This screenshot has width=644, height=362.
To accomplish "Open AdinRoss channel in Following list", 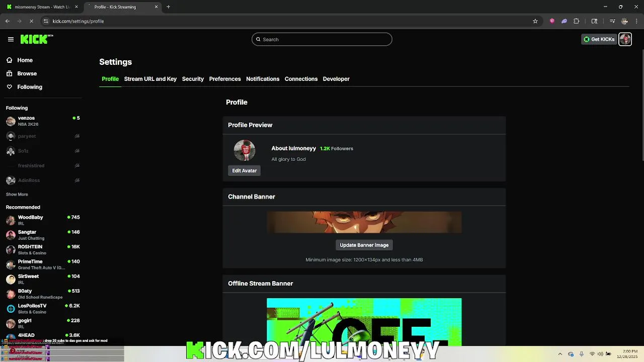I will (43, 180).
